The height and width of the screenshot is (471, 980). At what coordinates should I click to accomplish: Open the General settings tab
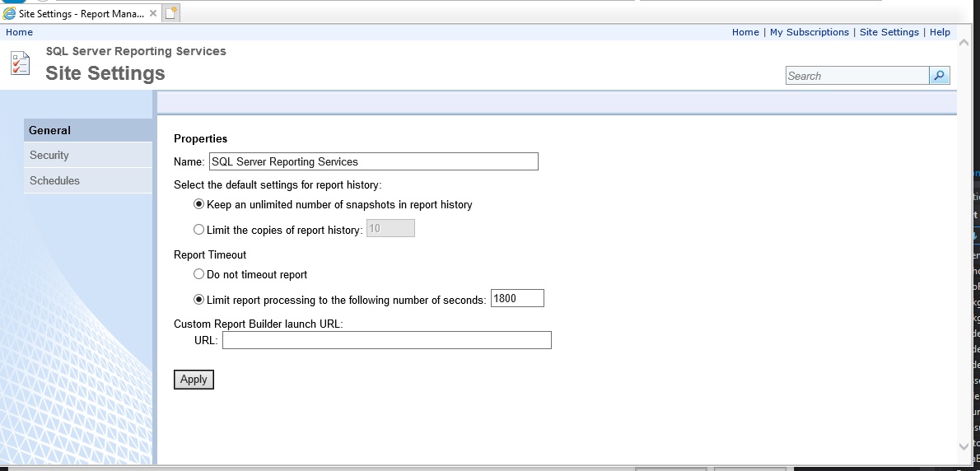(x=88, y=130)
